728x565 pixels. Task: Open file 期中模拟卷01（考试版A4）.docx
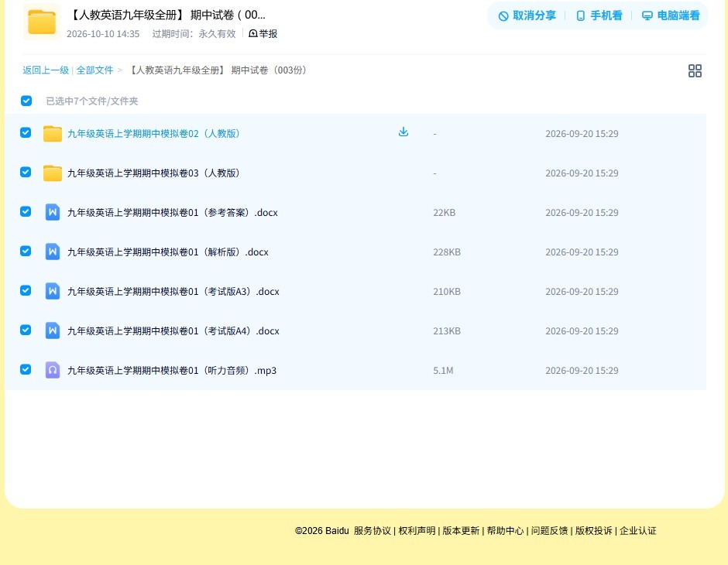click(173, 330)
